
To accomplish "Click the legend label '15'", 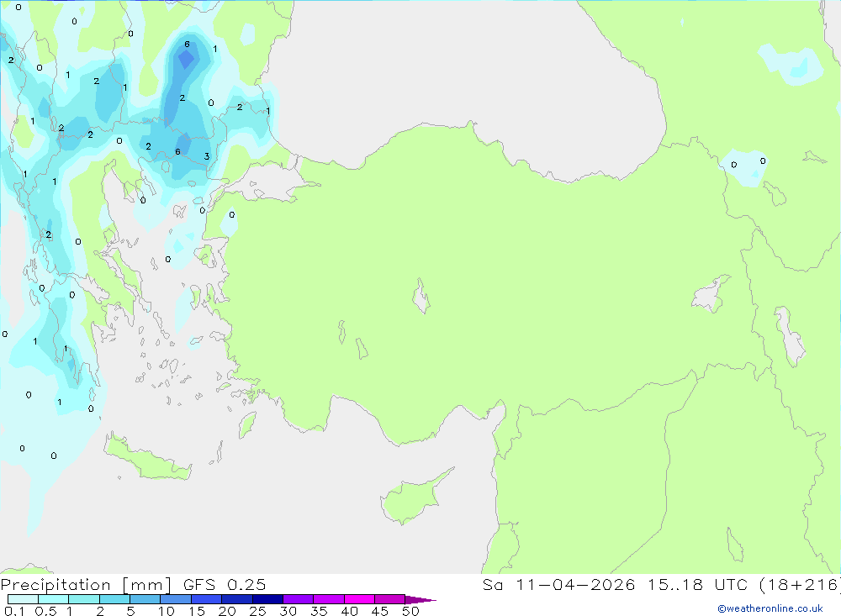I will coord(196,611).
